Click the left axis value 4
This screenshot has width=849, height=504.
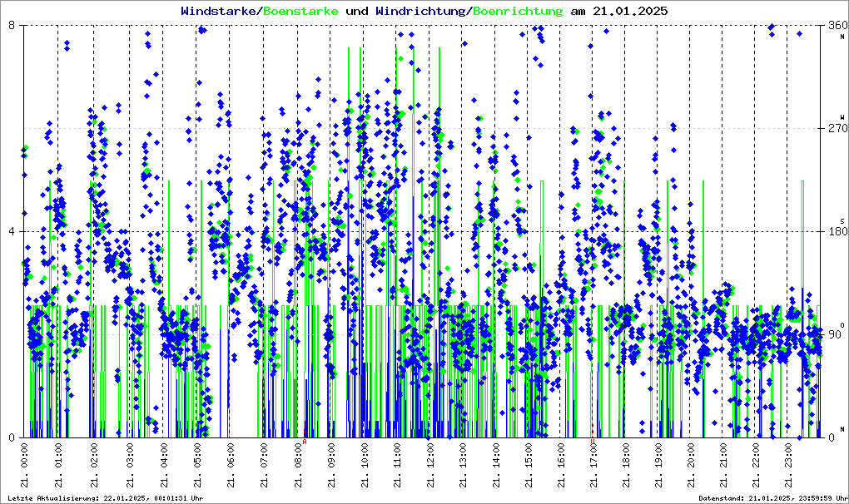coord(10,231)
